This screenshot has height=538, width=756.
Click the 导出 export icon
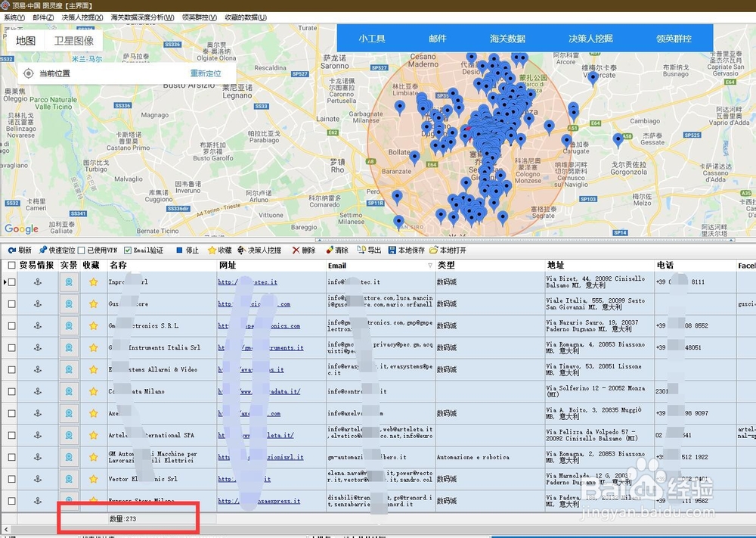[x=361, y=250]
